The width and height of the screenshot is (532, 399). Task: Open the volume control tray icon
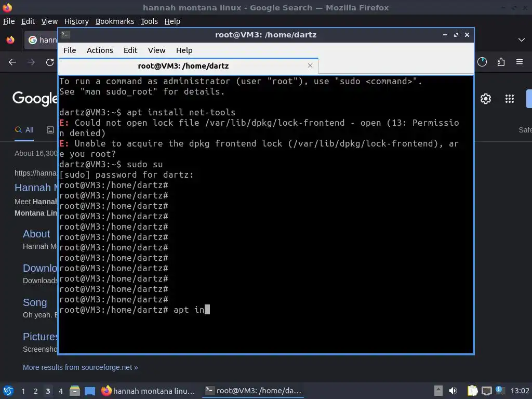[x=453, y=391]
